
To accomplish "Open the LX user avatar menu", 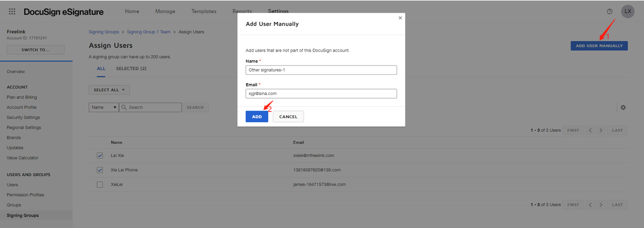I will (x=628, y=12).
